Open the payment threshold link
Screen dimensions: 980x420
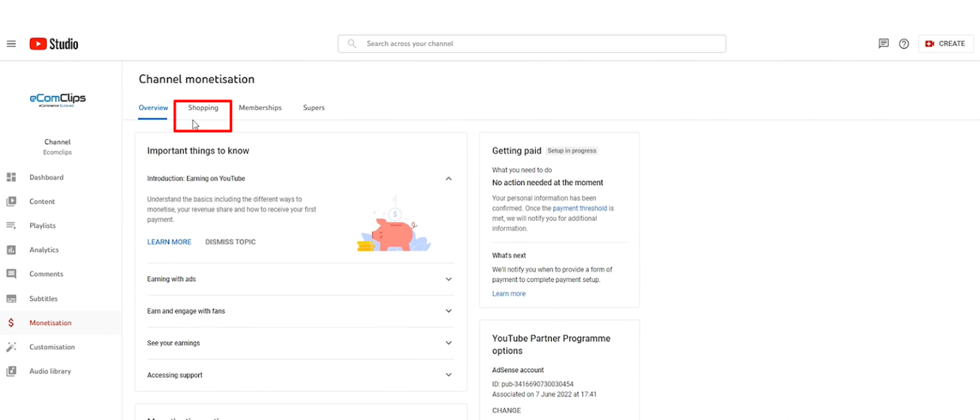[x=579, y=208]
